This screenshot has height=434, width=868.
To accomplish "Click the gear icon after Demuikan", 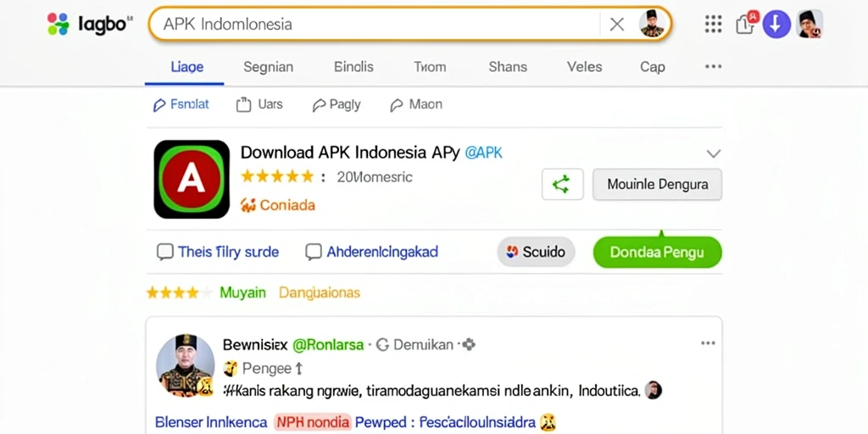I will tap(468, 345).
